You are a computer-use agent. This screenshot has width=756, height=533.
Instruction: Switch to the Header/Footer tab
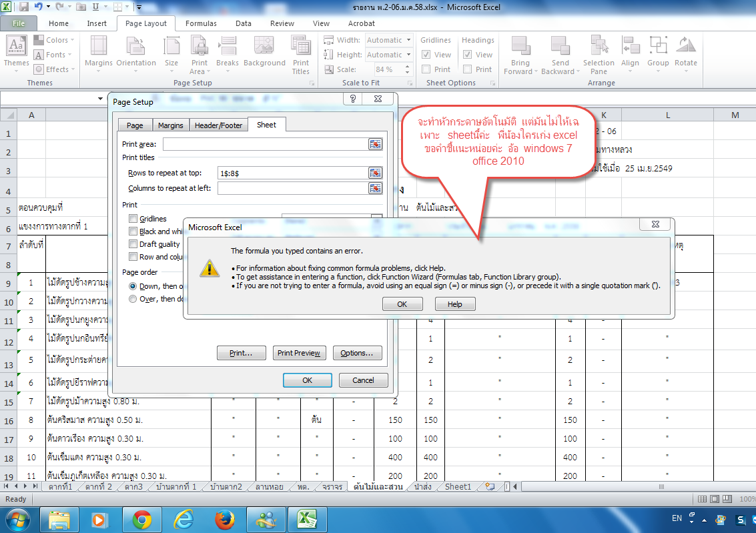coord(218,125)
